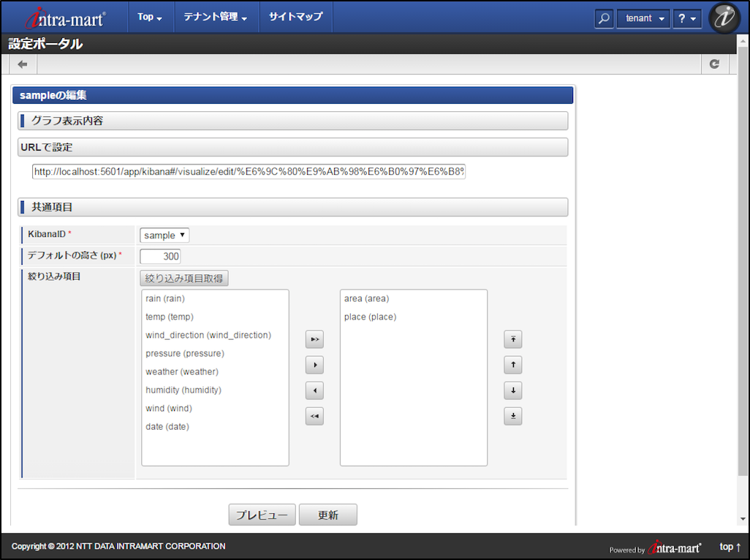Move selected item up one position
The image size is (750, 560).
point(512,365)
